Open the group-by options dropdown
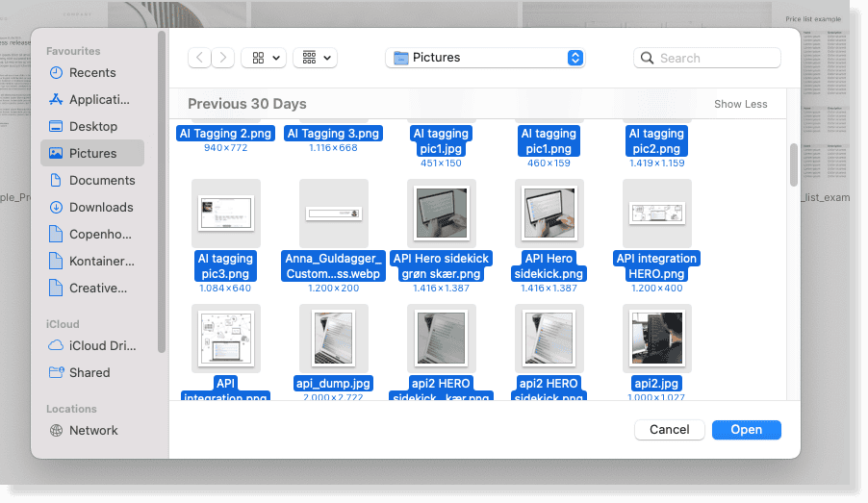 coord(315,58)
